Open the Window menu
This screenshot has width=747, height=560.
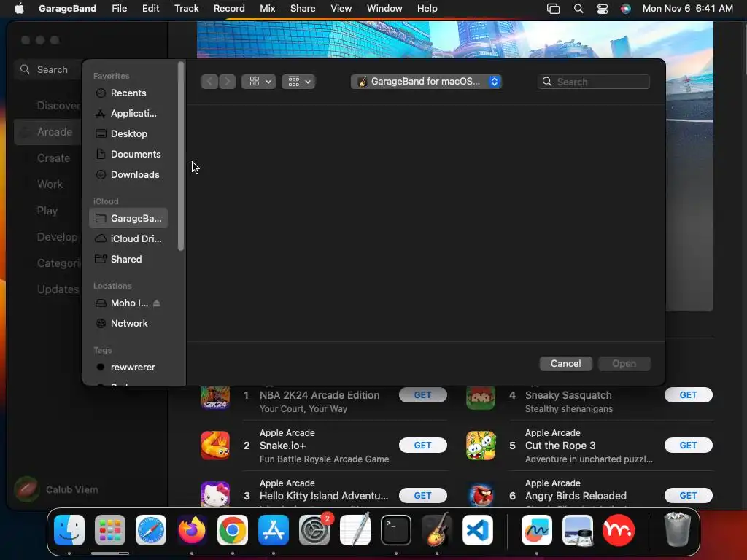click(x=384, y=8)
